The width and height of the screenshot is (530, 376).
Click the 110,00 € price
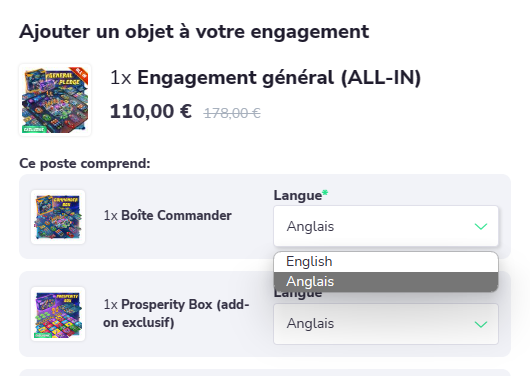(151, 111)
